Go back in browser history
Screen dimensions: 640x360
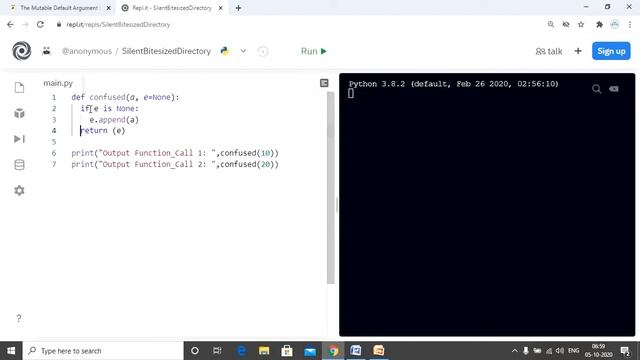point(10,24)
